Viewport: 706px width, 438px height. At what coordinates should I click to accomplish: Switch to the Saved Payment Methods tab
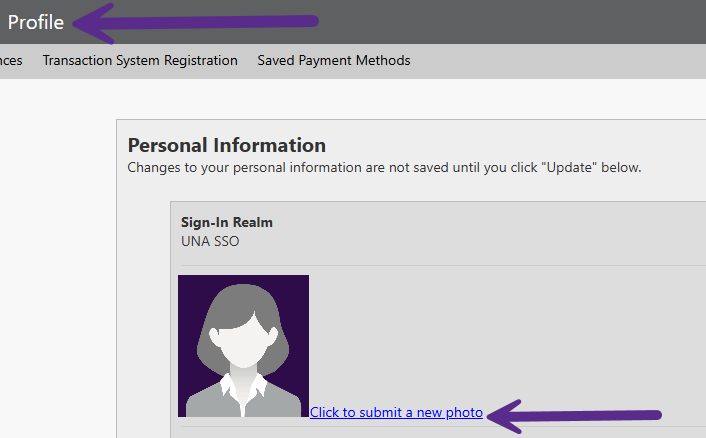click(334, 60)
